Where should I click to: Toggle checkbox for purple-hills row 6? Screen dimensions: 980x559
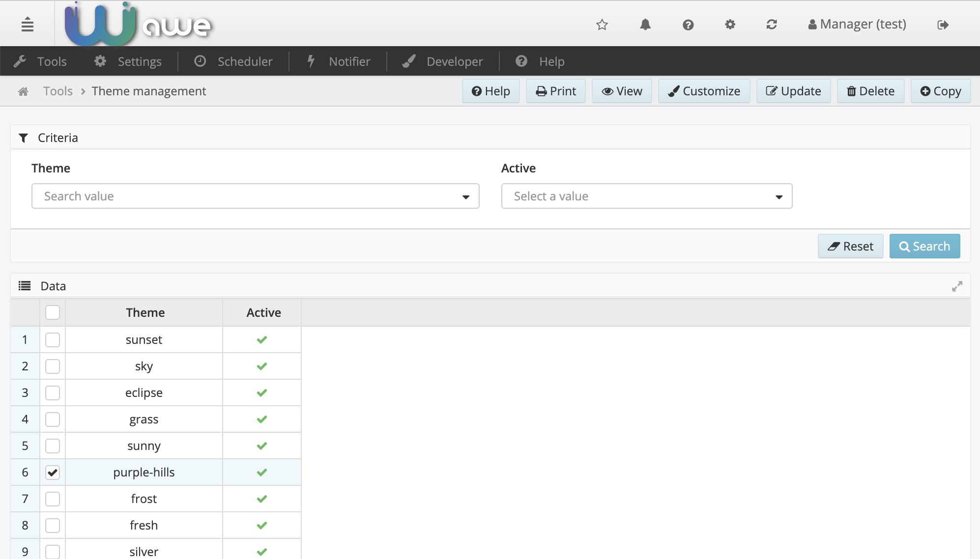click(52, 472)
